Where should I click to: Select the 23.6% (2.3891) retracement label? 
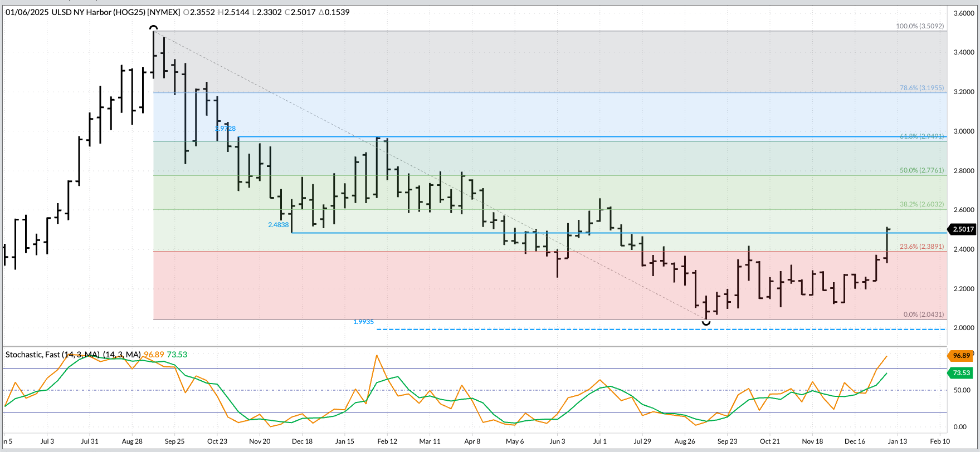click(x=922, y=247)
